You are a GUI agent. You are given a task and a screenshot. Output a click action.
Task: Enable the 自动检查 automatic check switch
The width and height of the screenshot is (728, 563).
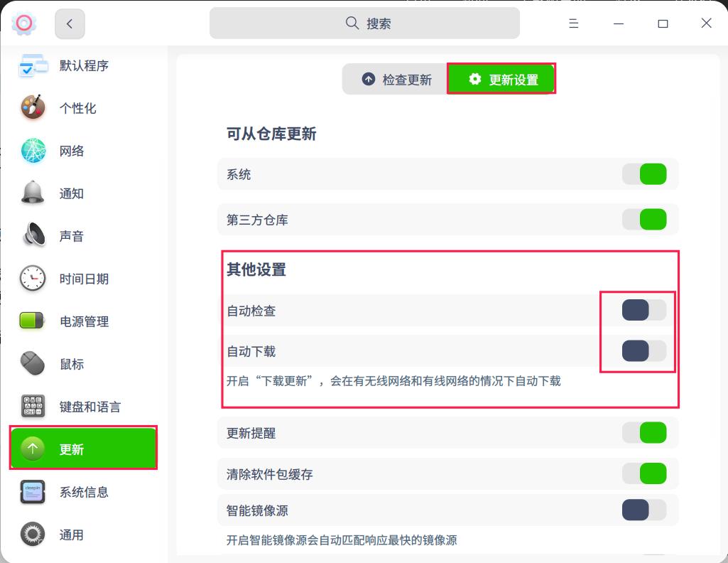point(638,310)
